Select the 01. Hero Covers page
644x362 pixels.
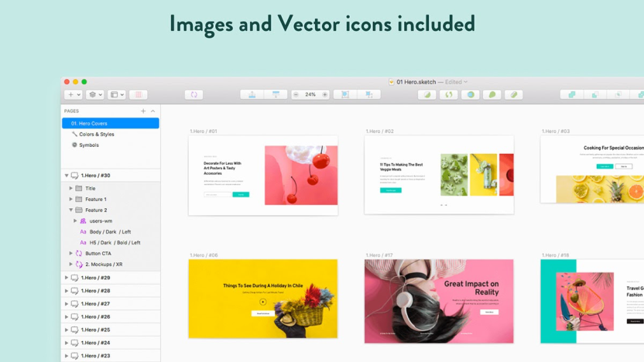coord(111,123)
